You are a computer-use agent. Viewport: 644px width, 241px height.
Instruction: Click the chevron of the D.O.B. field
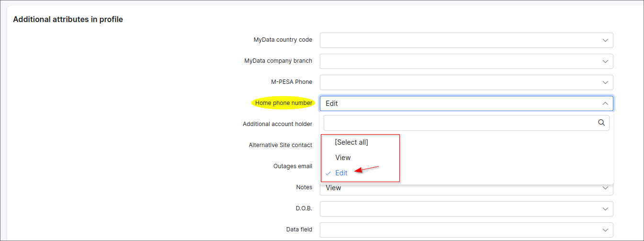click(605, 209)
